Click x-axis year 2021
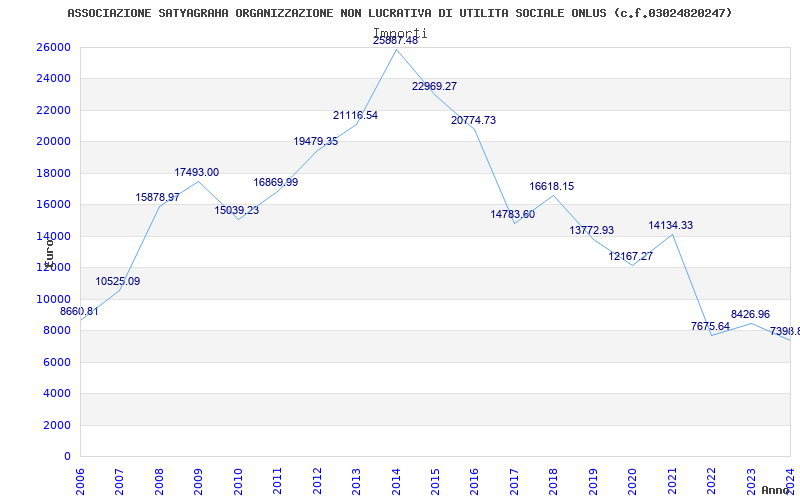800x500 pixels. click(672, 481)
